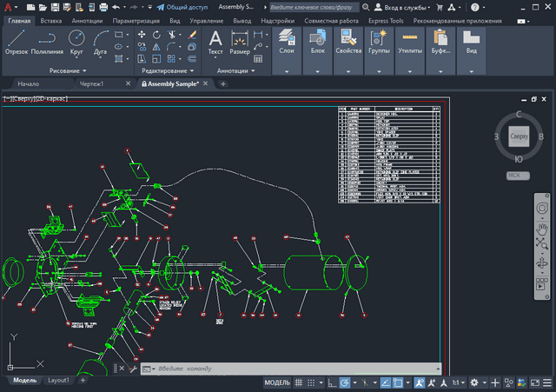Open the Чертеж1 drawing tab
The height and width of the screenshot is (392, 556).
click(x=89, y=83)
